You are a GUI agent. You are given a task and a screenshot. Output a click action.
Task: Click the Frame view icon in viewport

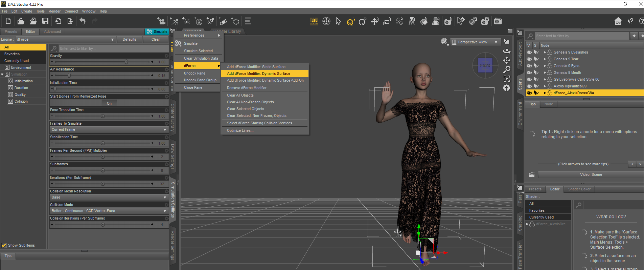506,79
